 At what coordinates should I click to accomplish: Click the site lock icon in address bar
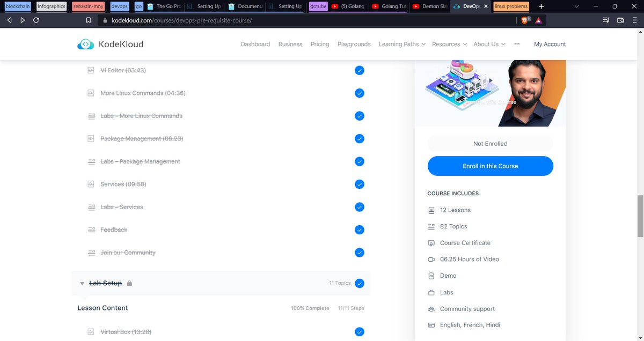coord(105,20)
